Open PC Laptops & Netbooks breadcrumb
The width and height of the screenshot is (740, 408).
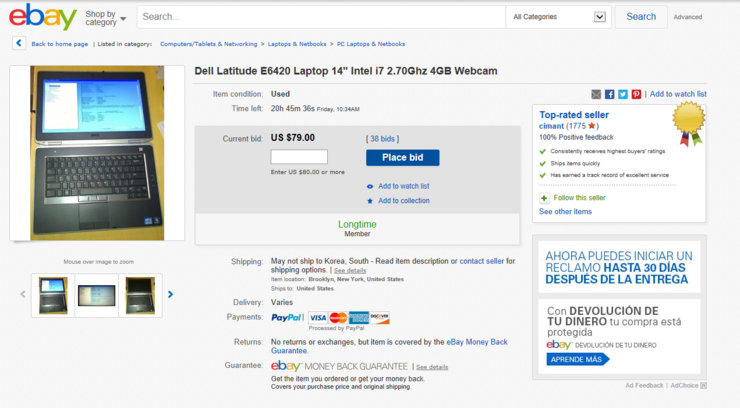(370, 44)
